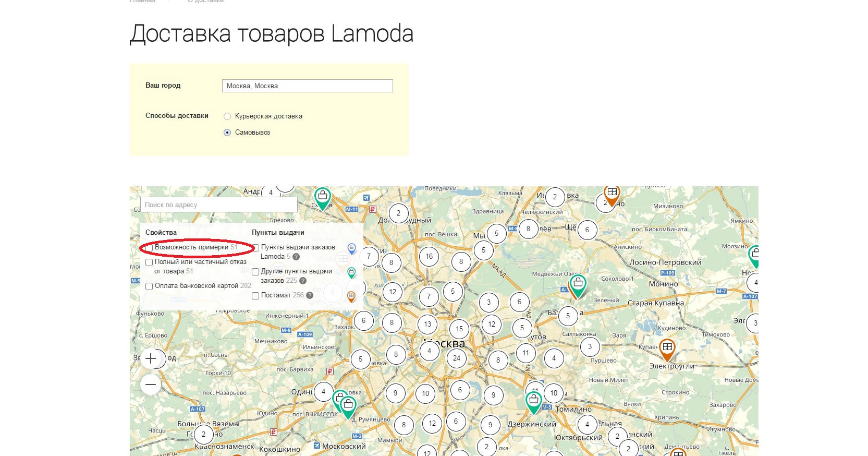Enable Возможность примерки filter
Viewport: 868px width, 456px height.
pyautogui.click(x=150, y=248)
